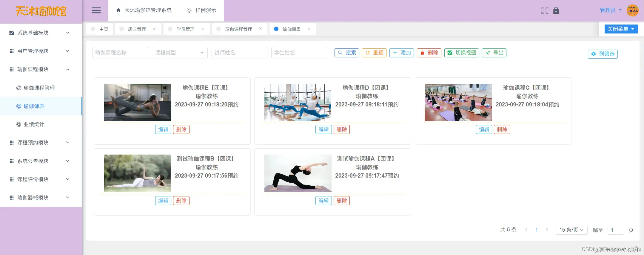Screen dimensions: 644x255
Task: Open the 列筛选 column filter
Action: tap(603, 54)
